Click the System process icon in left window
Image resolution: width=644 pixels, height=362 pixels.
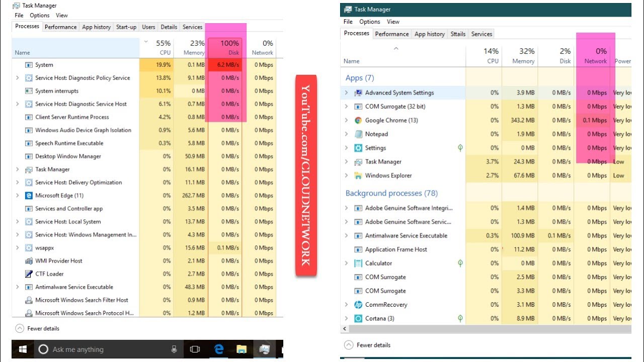click(x=29, y=65)
